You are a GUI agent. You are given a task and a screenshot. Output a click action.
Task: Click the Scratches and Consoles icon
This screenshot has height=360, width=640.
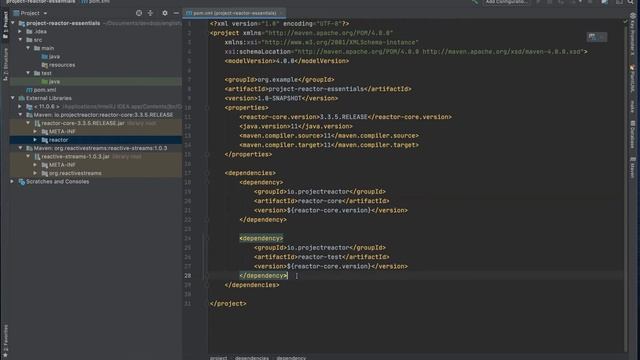pos(22,182)
